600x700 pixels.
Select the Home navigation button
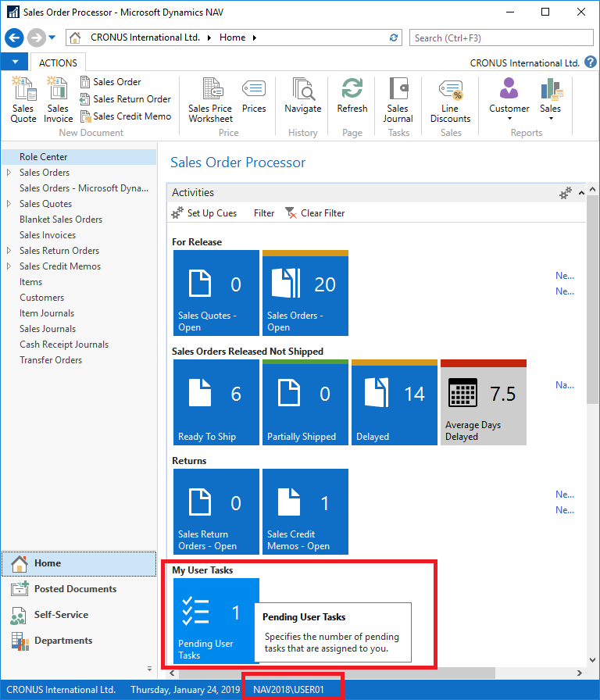click(x=79, y=563)
